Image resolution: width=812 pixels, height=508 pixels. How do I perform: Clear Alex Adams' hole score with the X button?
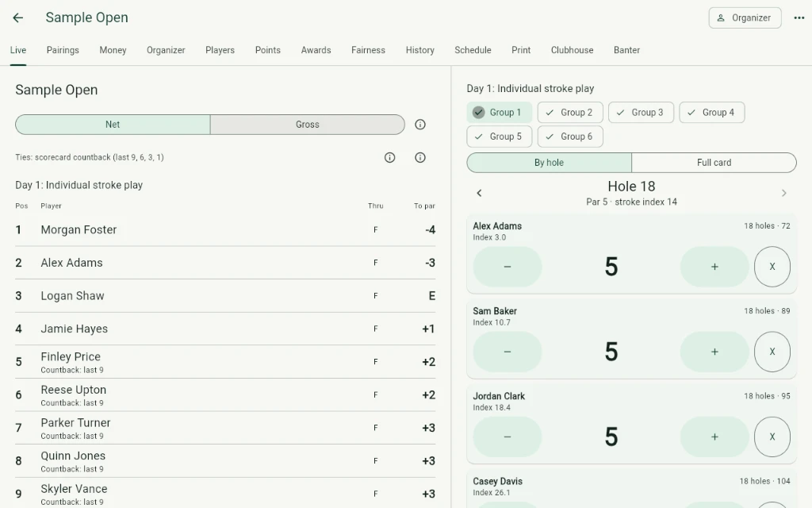[772, 267]
